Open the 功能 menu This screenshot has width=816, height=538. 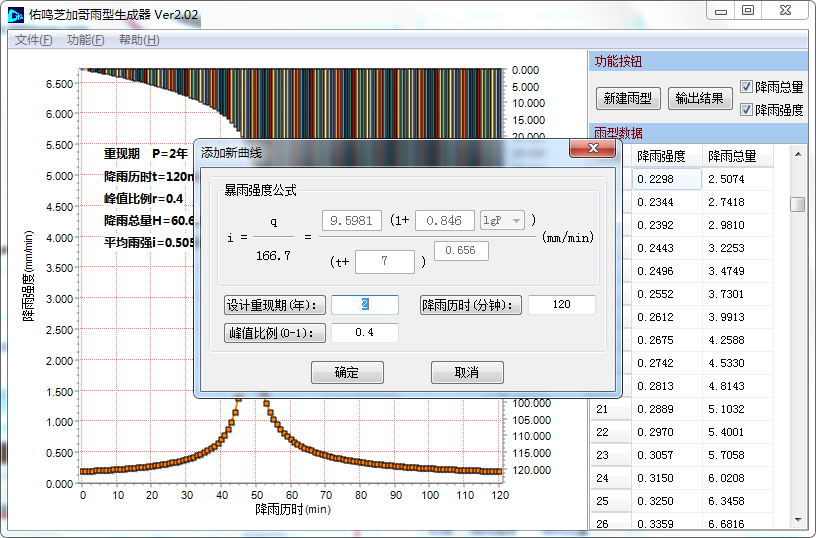85,40
